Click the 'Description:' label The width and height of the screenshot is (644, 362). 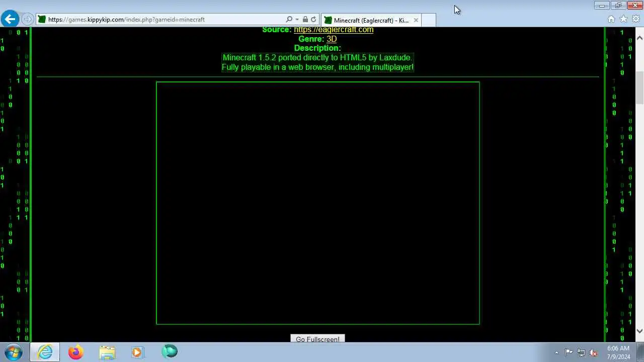point(317,48)
